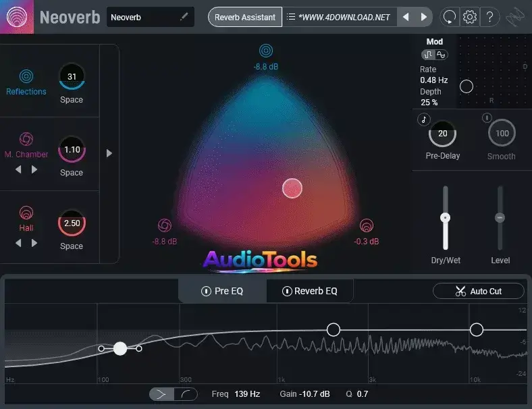Adjust M. Chamber Space knob showing 1.10
Screen dimensions: 532x409
(72, 150)
